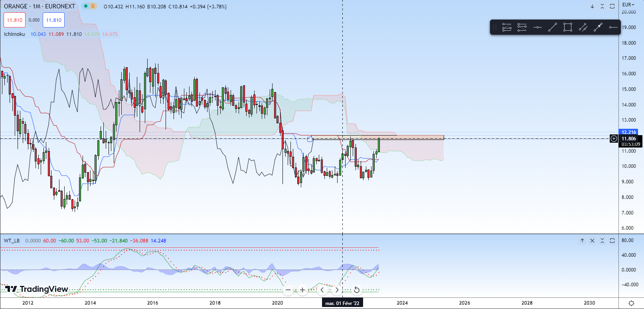Click the C10.814 close price value

tap(178, 6)
